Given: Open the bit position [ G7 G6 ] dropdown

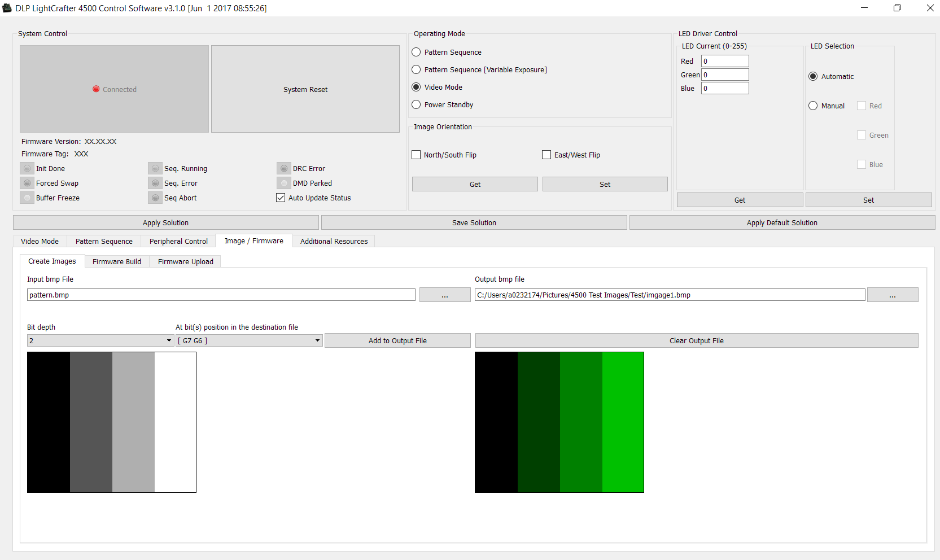Looking at the screenshot, I should tap(249, 340).
